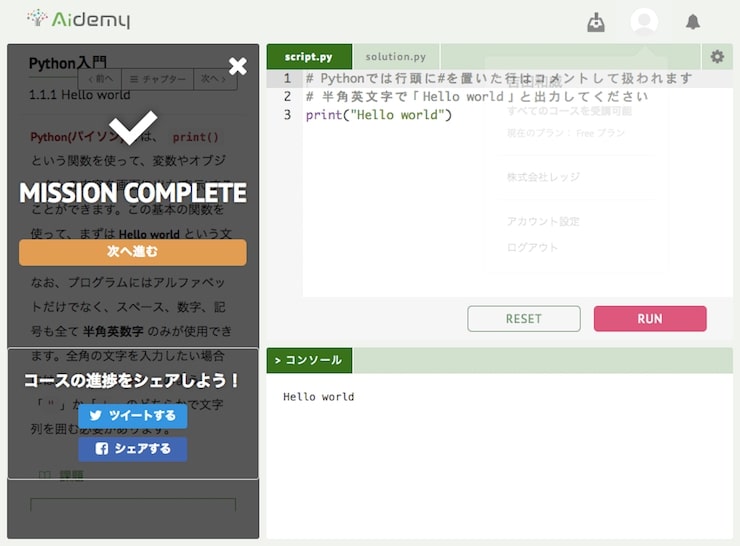740x546 pixels.
Task: Click the 次へ進む orange button
Action: coord(133,252)
